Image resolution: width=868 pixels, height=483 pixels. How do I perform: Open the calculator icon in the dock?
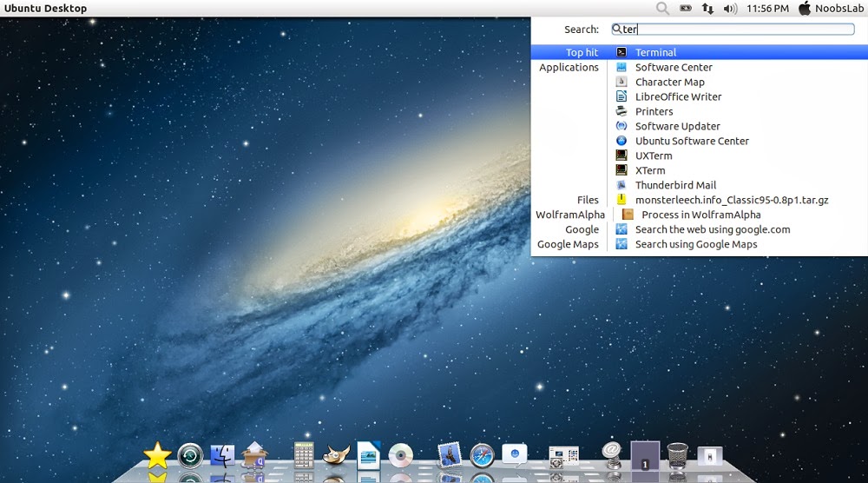(x=304, y=454)
